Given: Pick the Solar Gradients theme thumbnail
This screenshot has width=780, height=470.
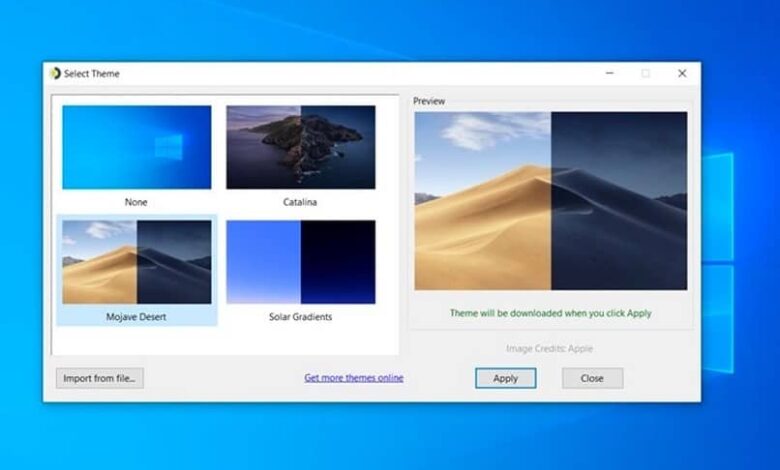Looking at the screenshot, I should (x=301, y=262).
